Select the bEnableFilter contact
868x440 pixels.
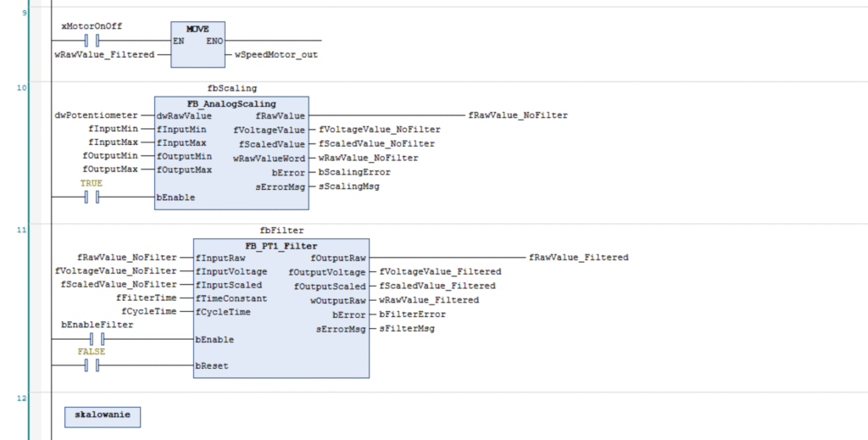point(97,339)
